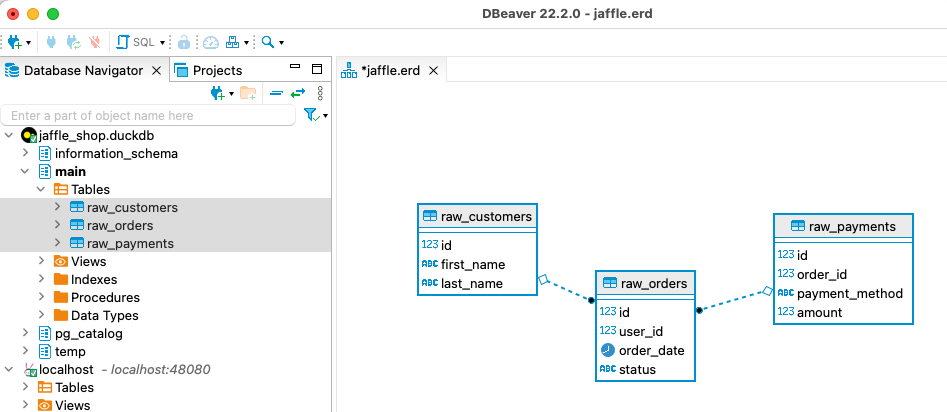
Task: Click the Tools dropdown icon in toolbar
Action: click(x=234, y=42)
